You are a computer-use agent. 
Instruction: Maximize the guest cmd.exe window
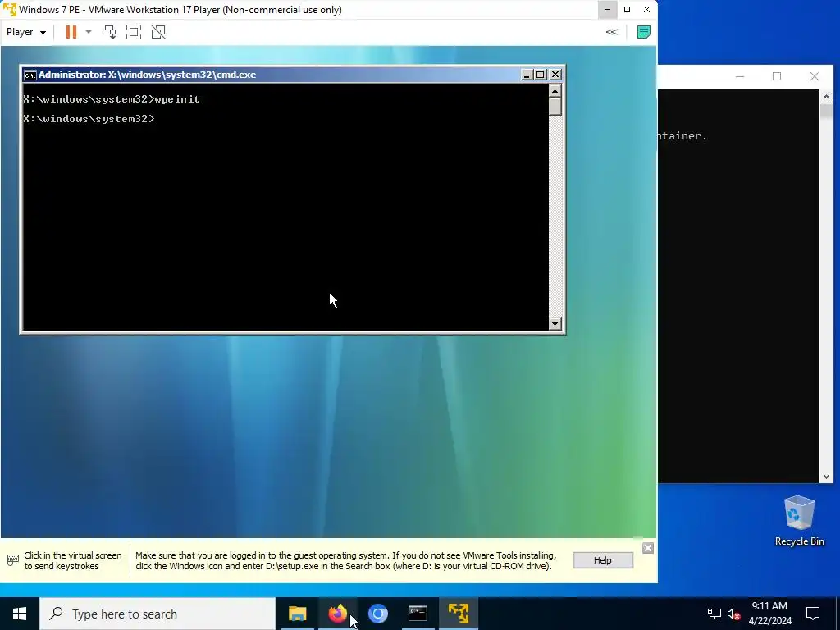pos(541,75)
